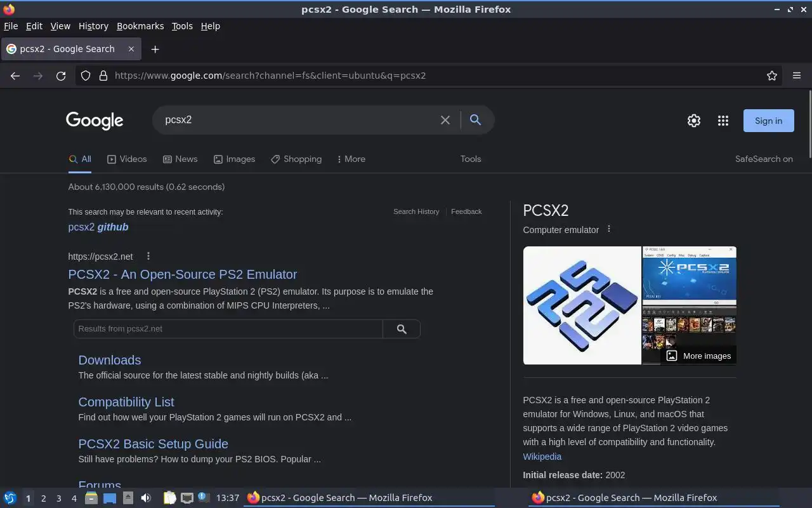This screenshot has height=508, width=812.
Task: Open the update notifier tray icon
Action: coord(202,497)
